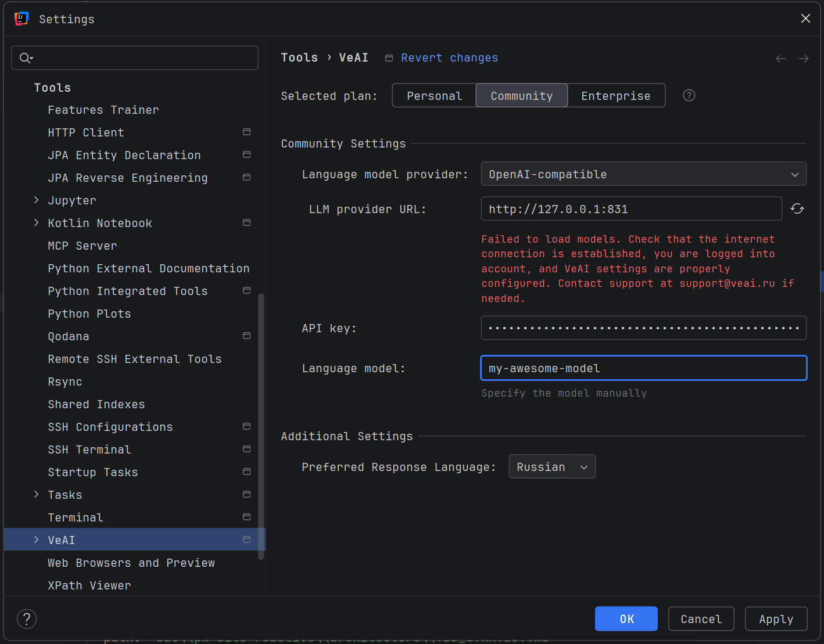Switch to the Enterprise plan
The image size is (824, 644).
click(615, 96)
